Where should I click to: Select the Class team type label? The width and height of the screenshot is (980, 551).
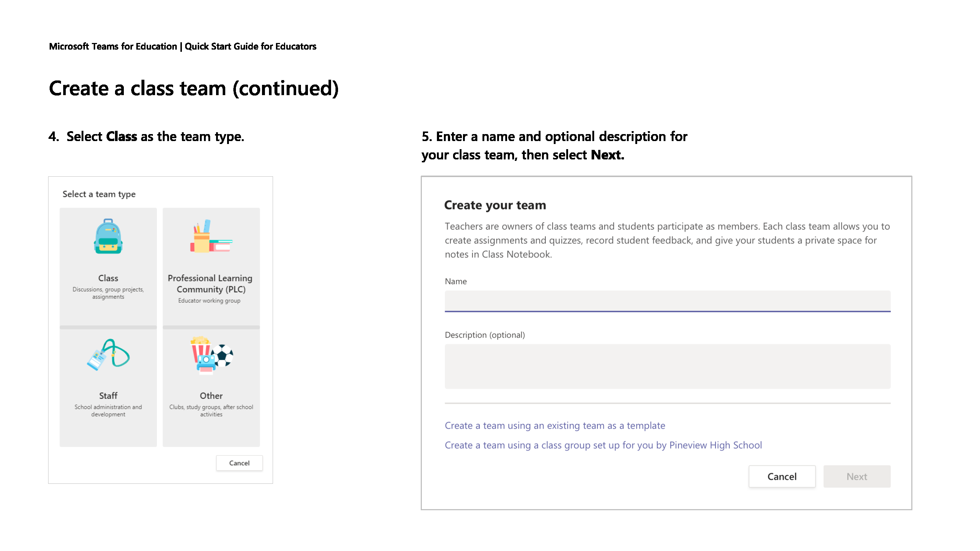point(108,278)
